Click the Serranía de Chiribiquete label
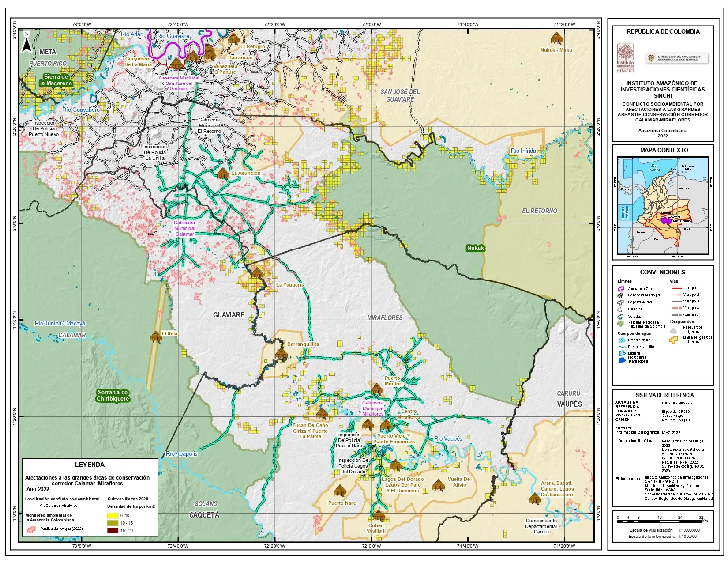This screenshot has width=728, height=563. (113, 395)
